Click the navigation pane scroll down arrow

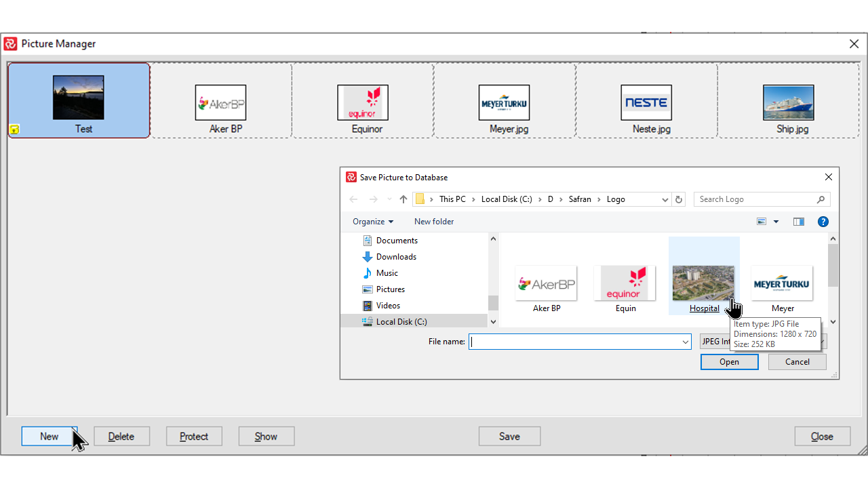point(493,322)
